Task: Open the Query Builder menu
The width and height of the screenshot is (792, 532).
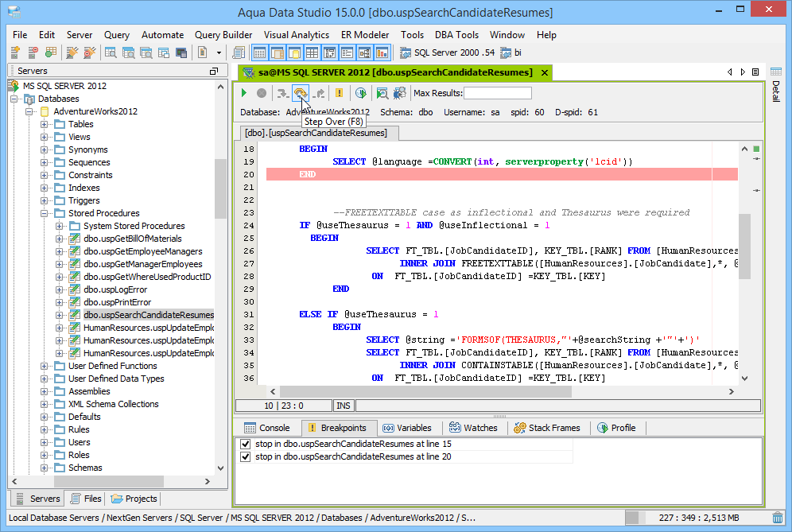Action: [223, 35]
